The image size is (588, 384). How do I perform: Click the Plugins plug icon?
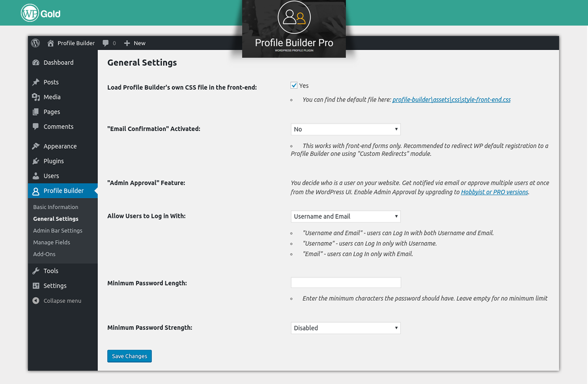point(36,161)
